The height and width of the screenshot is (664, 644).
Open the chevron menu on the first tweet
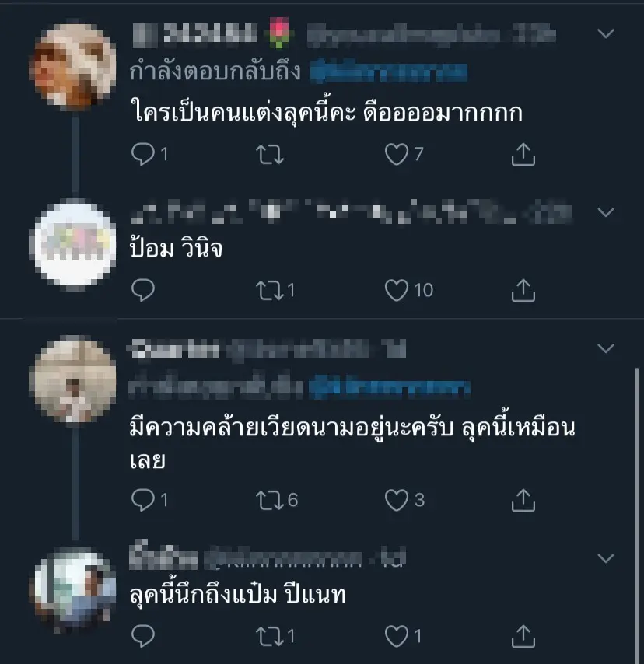606,34
